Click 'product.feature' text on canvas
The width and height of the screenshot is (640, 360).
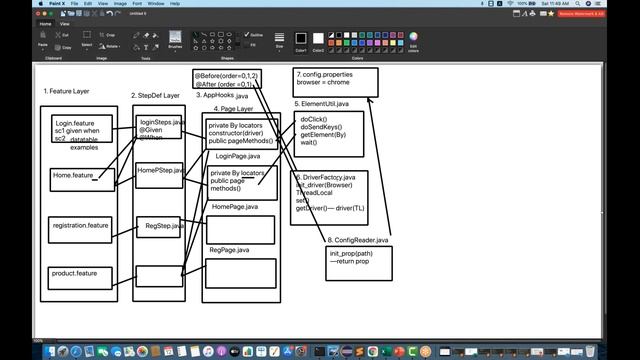tap(74, 273)
